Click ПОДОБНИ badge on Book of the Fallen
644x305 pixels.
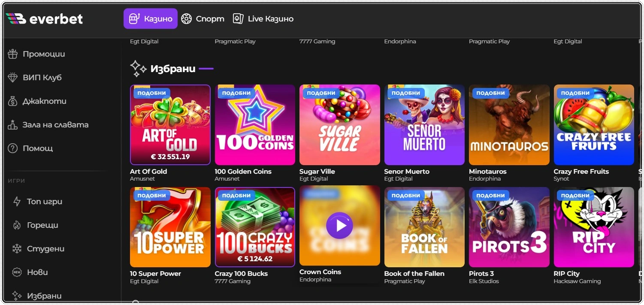406,196
